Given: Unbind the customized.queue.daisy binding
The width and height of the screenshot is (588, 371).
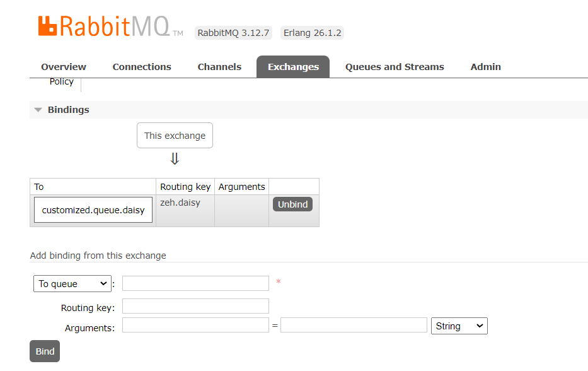Looking at the screenshot, I should click(x=292, y=204).
